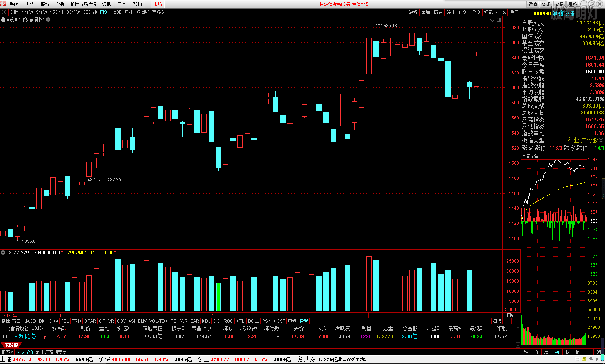Switch to 60分钟 timeframe
The width and height of the screenshot is (605, 364).
[x=90, y=12]
